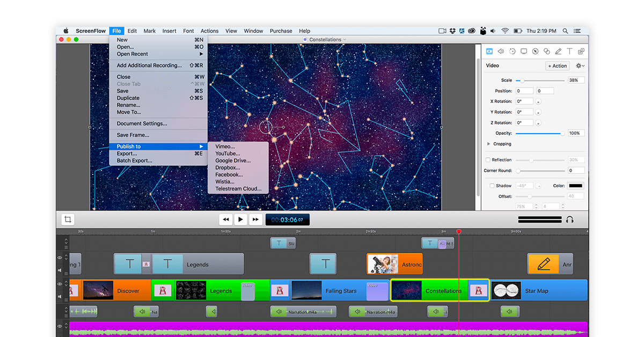
Task: Open the Video properties inspector tab
Action: (489, 52)
